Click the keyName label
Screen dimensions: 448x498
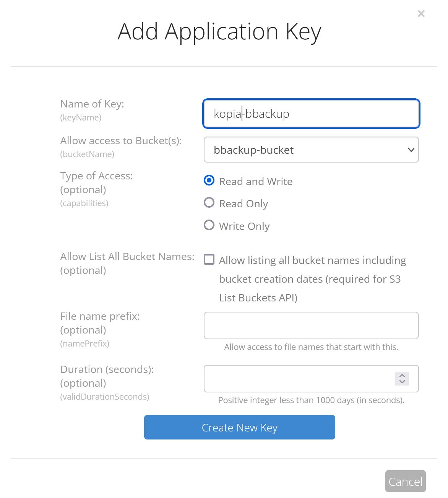click(x=81, y=117)
